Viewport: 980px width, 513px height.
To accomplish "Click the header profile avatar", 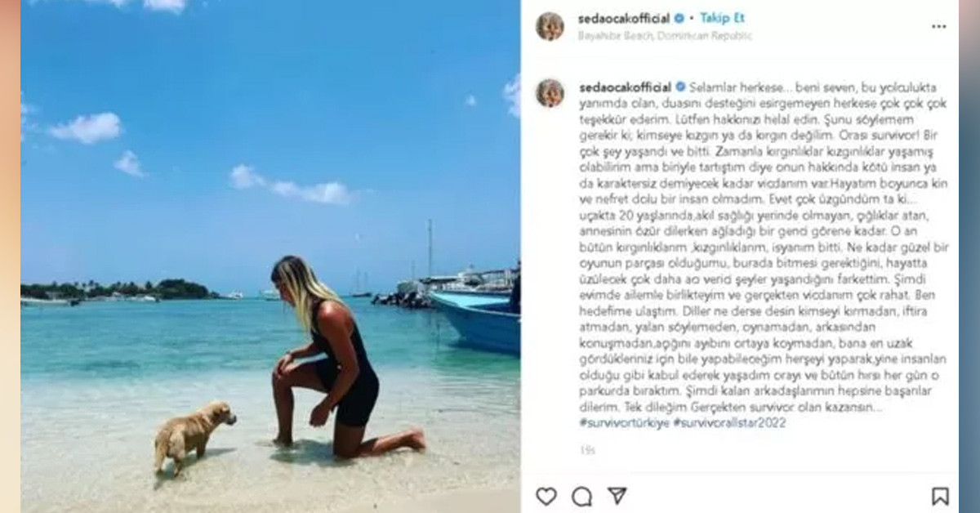I will [550, 26].
